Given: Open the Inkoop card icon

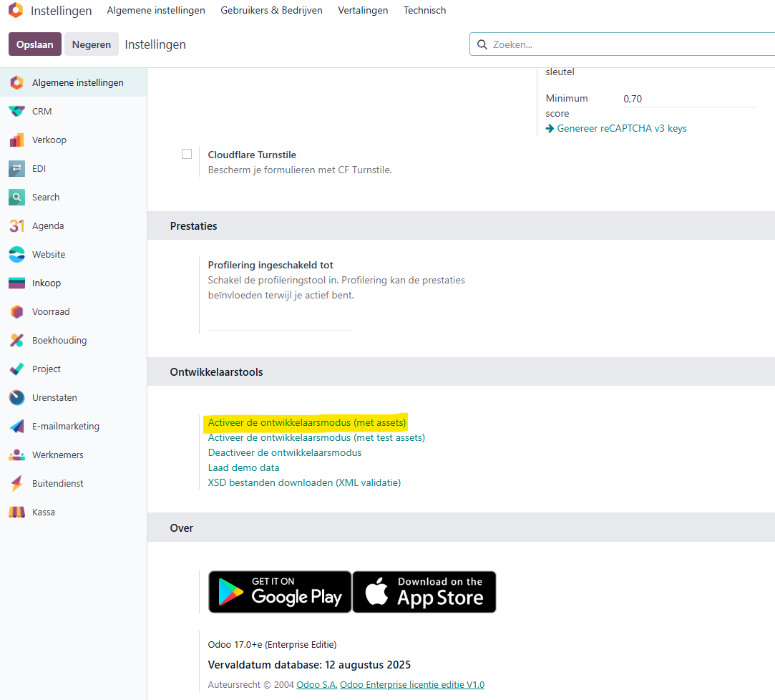Looking at the screenshot, I should [x=16, y=283].
